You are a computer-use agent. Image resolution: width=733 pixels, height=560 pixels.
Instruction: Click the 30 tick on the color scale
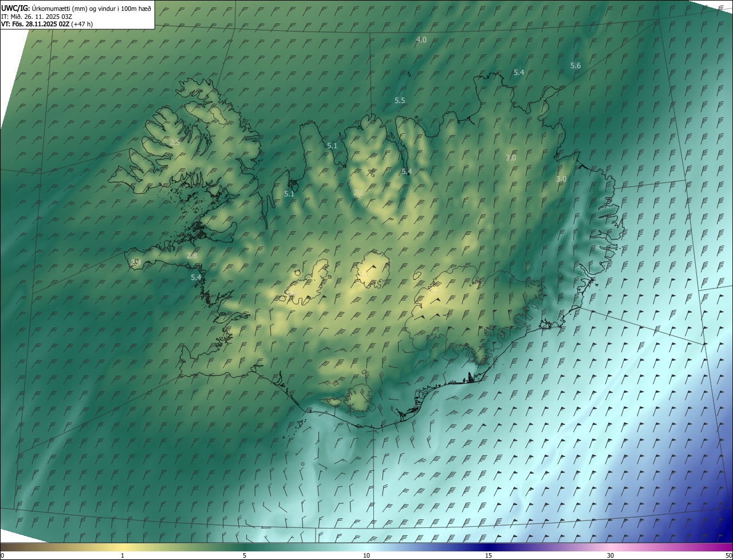click(610, 556)
